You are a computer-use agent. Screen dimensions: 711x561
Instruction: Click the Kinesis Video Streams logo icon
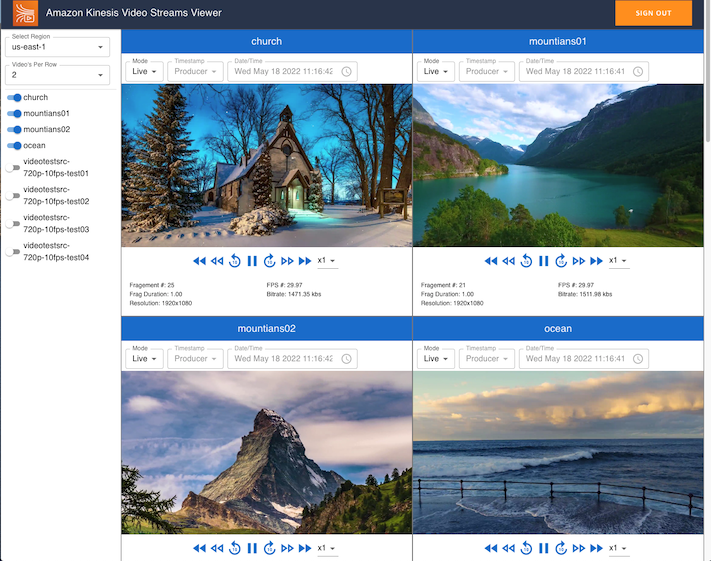pos(25,13)
